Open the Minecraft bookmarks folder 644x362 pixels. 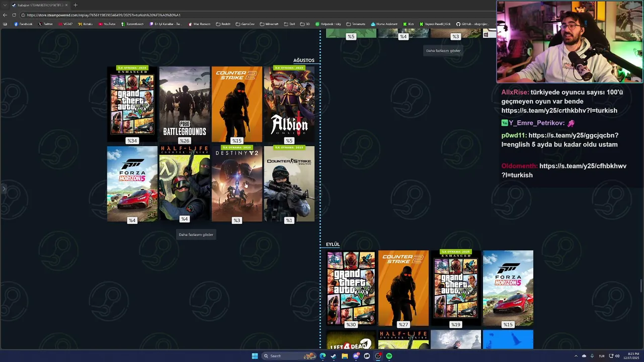coord(269,24)
